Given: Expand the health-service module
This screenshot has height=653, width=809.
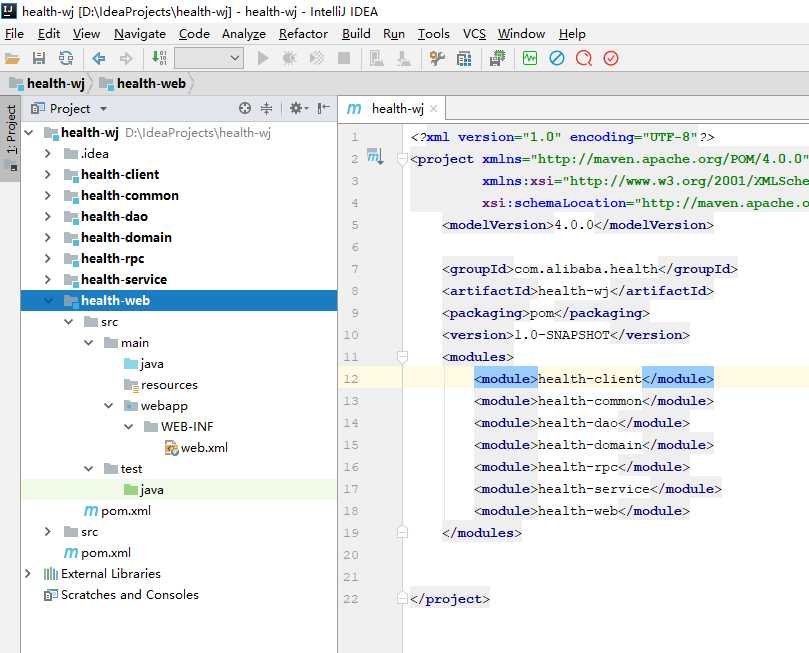Looking at the screenshot, I should point(47,280).
